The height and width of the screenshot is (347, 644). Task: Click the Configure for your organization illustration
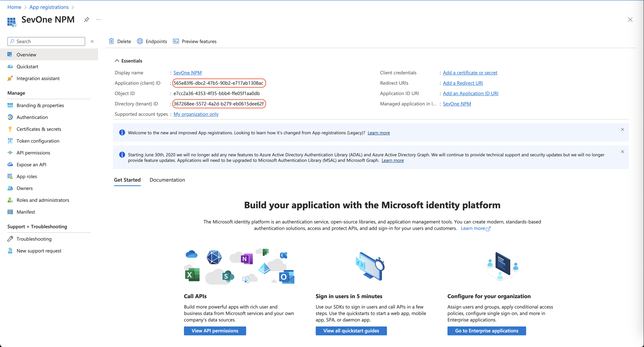click(x=503, y=266)
